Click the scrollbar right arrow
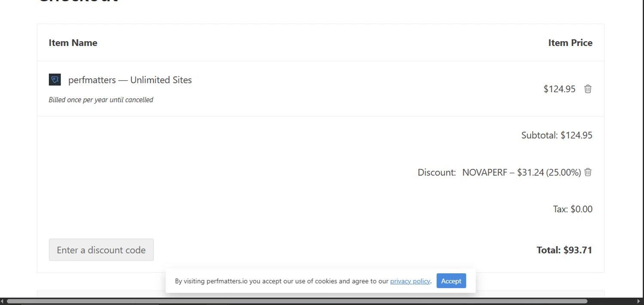The height and width of the screenshot is (305, 644). tap(639, 301)
